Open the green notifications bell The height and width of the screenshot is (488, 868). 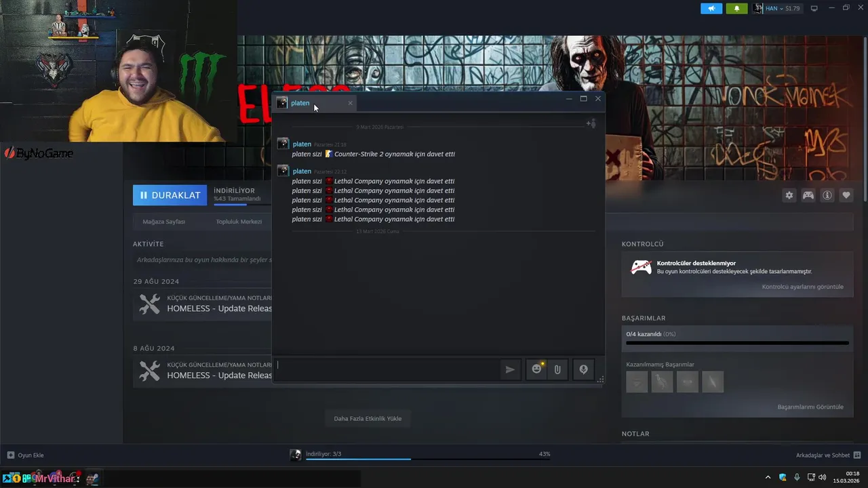(737, 8)
